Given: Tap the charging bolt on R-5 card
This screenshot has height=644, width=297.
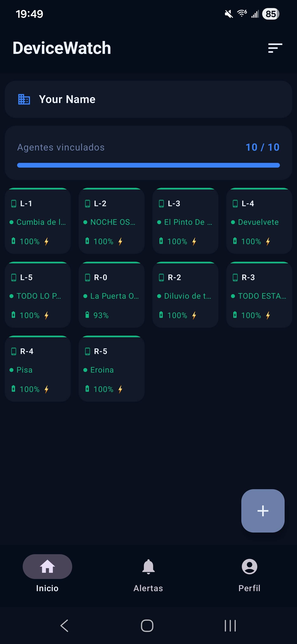Looking at the screenshot, I should pos(120,389).
